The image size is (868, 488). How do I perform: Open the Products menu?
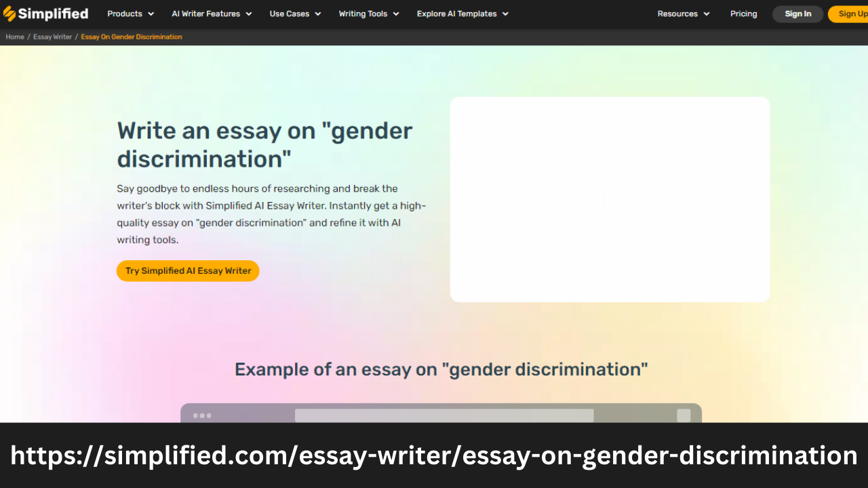125,14
